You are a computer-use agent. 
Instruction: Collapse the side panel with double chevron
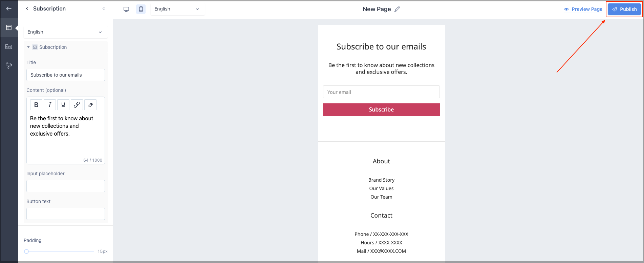pyautogui.click(x=104, y=8)
